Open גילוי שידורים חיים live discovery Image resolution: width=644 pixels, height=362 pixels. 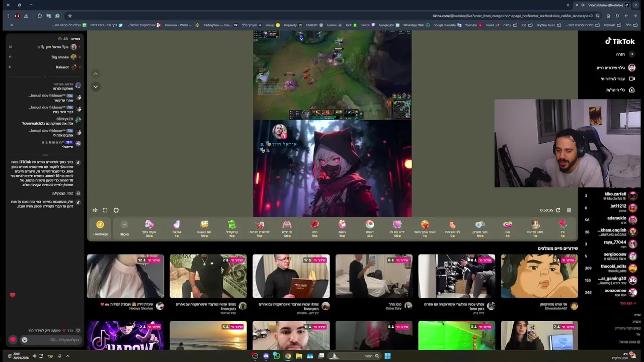616,67
